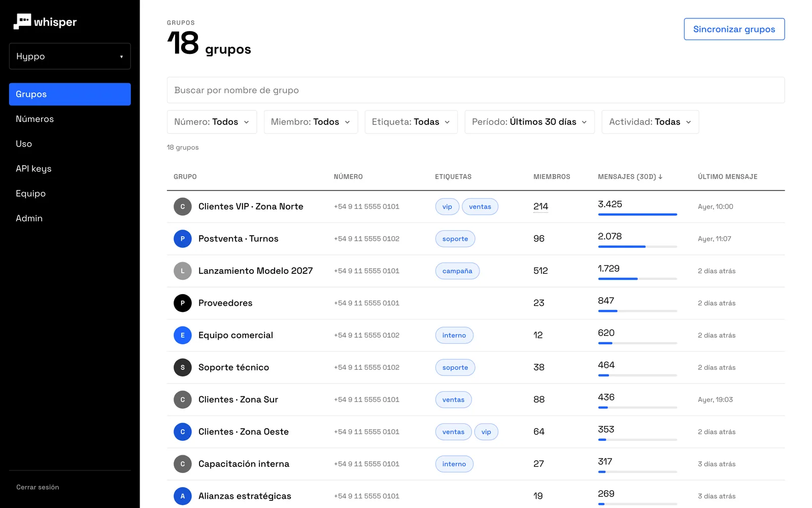Expand the Etiqueta filter
The width and height of the screenshot is (812, 508).
[x=411, y=122]
